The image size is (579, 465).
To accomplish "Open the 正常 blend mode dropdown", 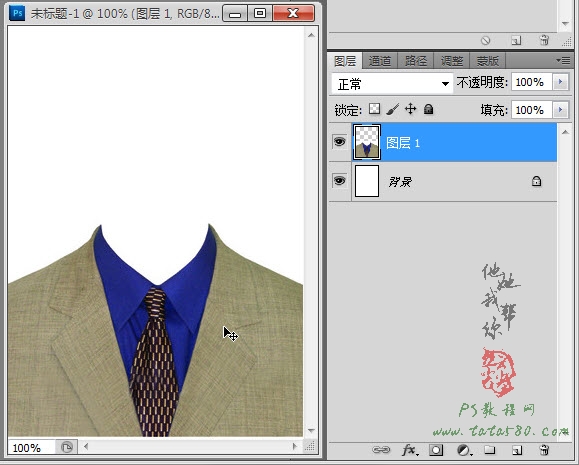I will click(392, 84).
